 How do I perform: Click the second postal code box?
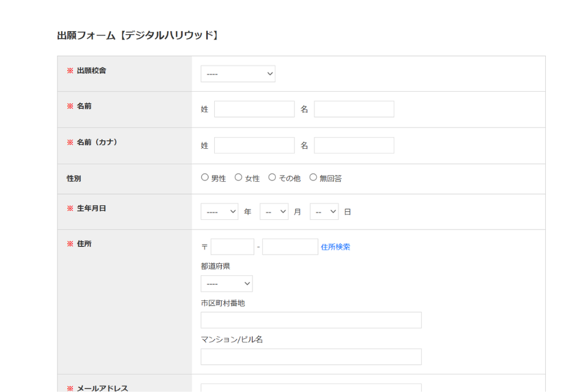click(290, 246)
